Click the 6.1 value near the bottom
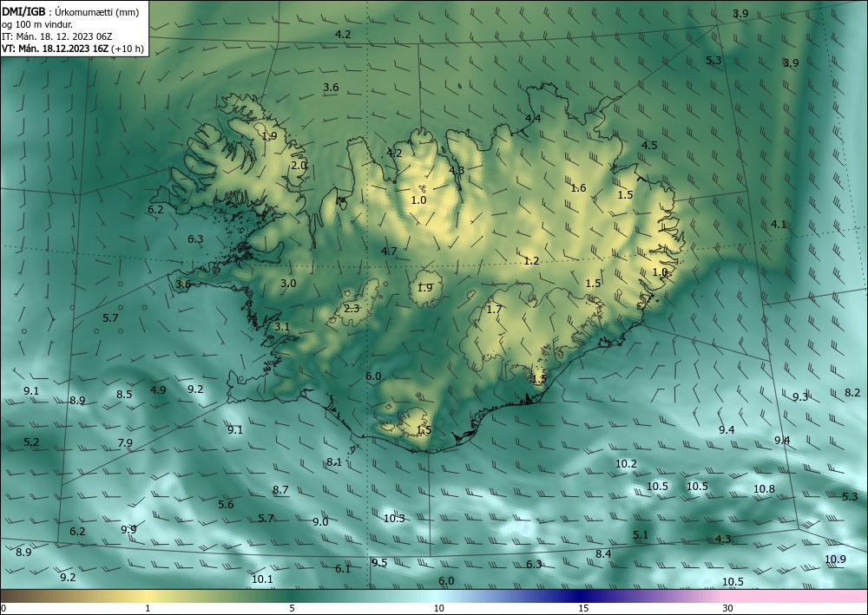This screenshot has height=615, width=868. [x=343, y=569]
